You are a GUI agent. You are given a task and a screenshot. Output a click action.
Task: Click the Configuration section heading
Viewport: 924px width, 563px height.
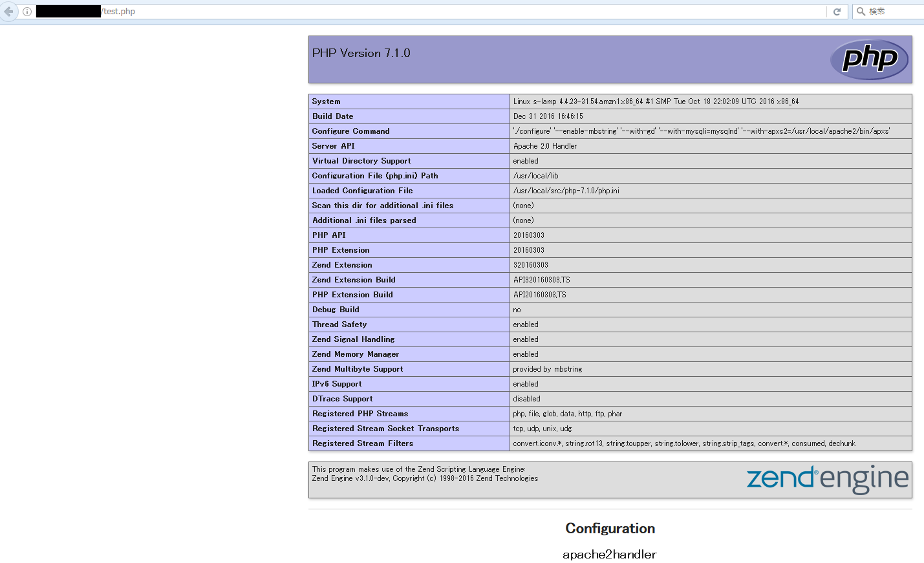[610, 529]
